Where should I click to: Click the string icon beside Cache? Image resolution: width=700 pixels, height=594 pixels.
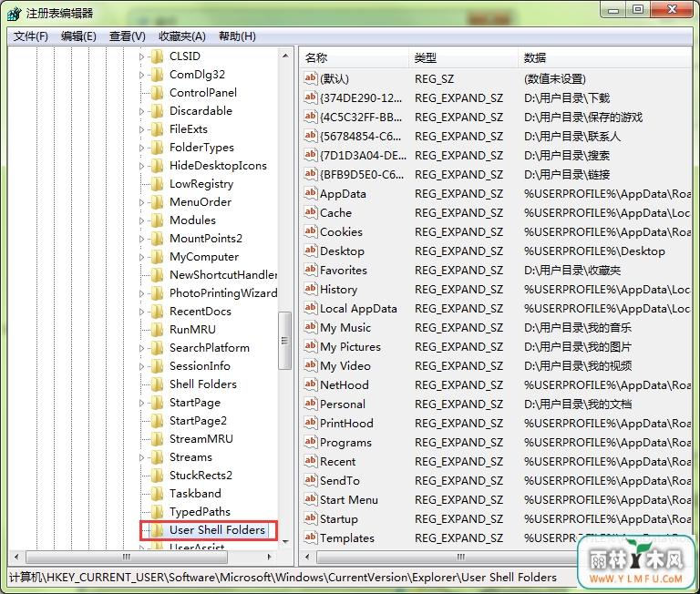click(310, 212)
